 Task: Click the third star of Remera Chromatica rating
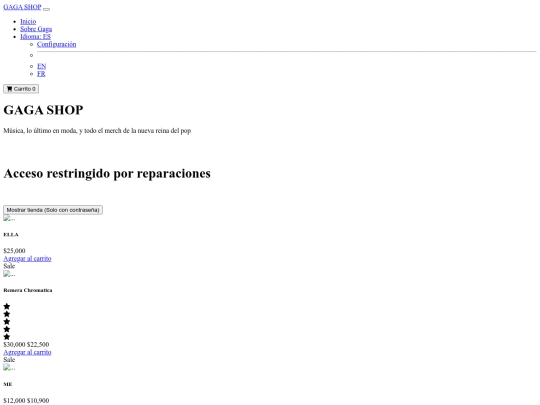(x=7, y=321)
